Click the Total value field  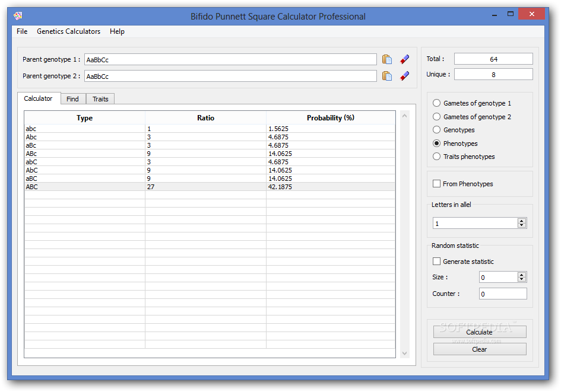tap(493, 59)
